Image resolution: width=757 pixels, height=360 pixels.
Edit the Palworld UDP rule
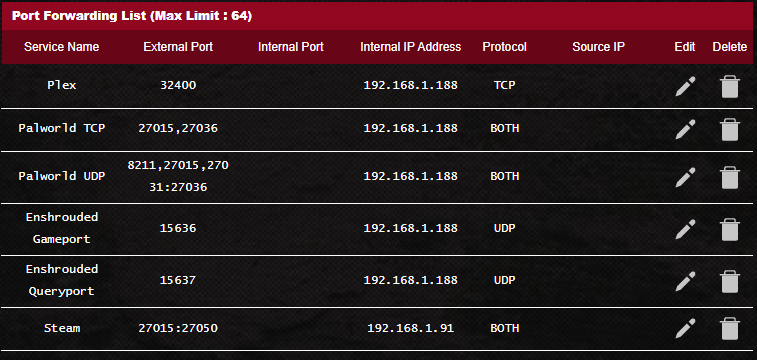(x=685, y=177)
